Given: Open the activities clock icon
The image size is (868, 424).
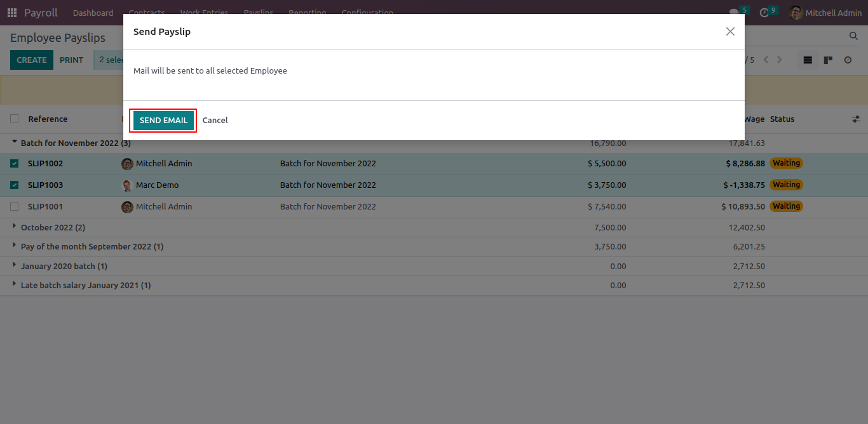Looking at the screenshot, I should point(764,13).
